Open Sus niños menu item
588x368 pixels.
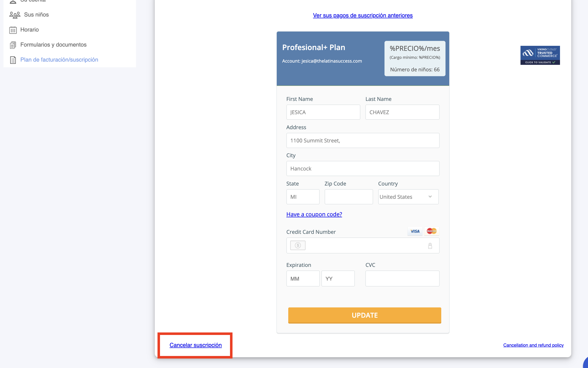click(36, 15)
